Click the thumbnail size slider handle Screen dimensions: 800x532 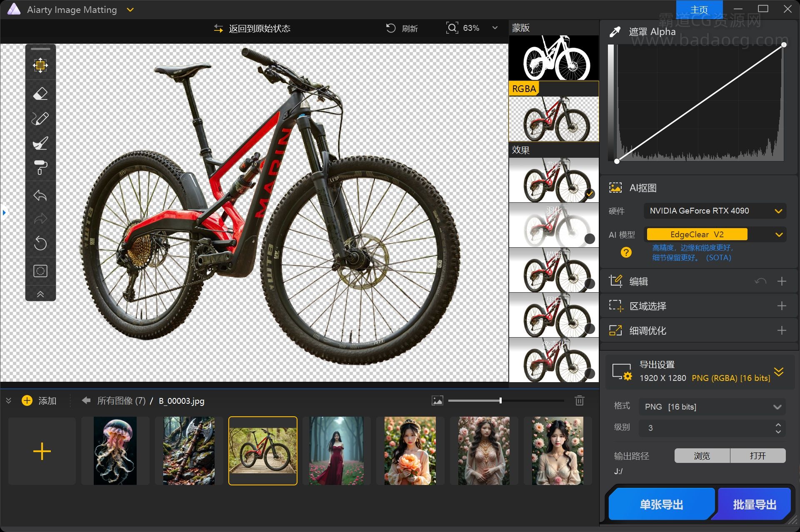point(500,400)
